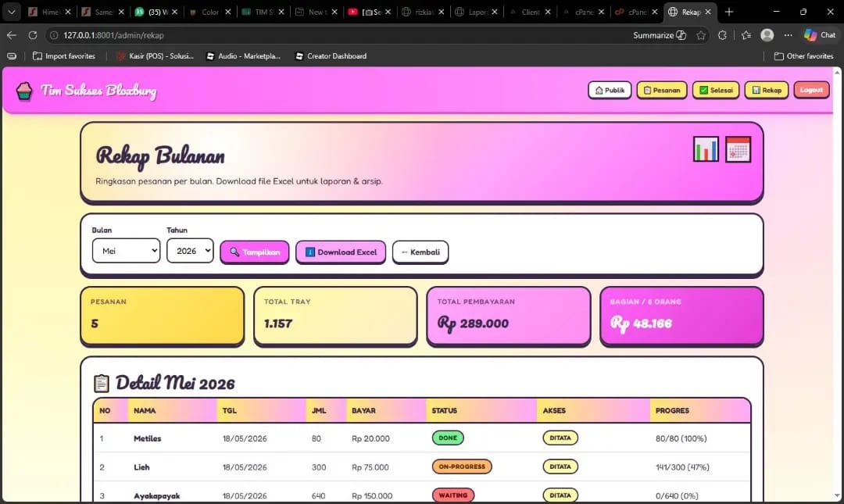
Task: Click the page vertical scrollbar
Action: (837, 284)
